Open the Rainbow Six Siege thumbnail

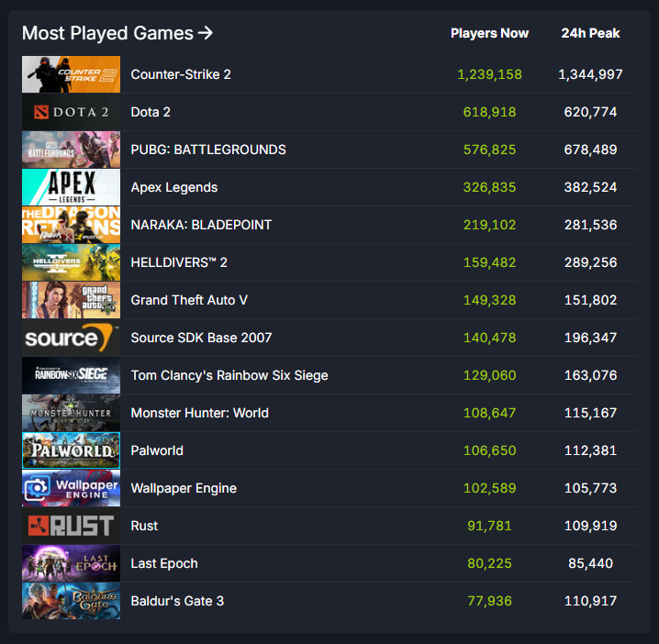71,375
